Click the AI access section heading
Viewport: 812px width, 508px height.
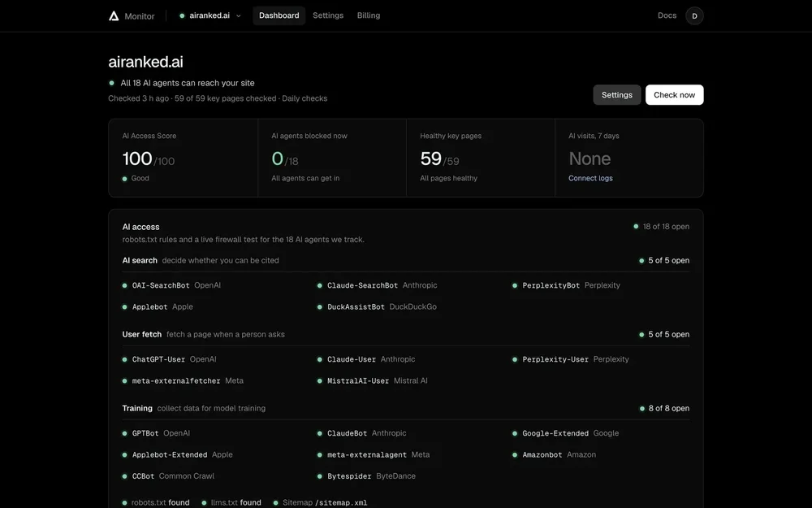pyautogui.click(x=140, y=227)
